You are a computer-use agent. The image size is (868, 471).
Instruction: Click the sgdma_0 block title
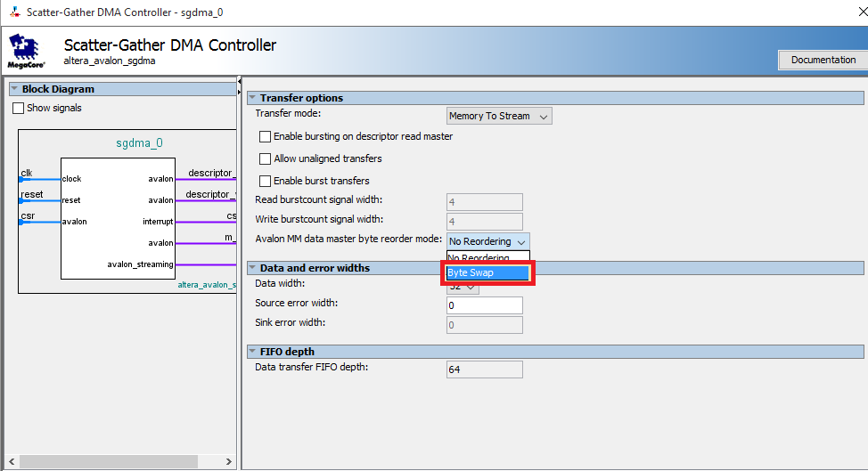[140, 143]
